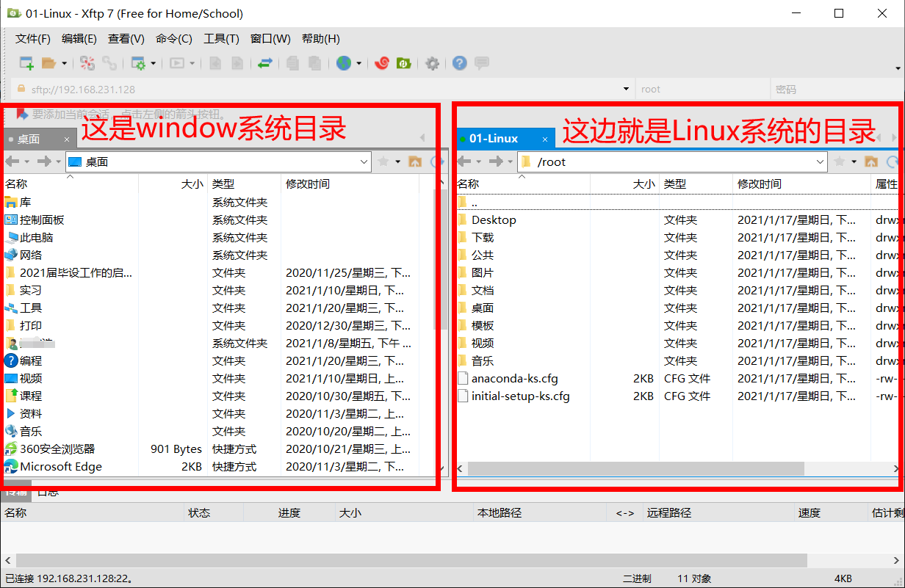This screenshot has width=905, height=588.
Task: Open the 查看(V) menu
Action: click(126, 39)
